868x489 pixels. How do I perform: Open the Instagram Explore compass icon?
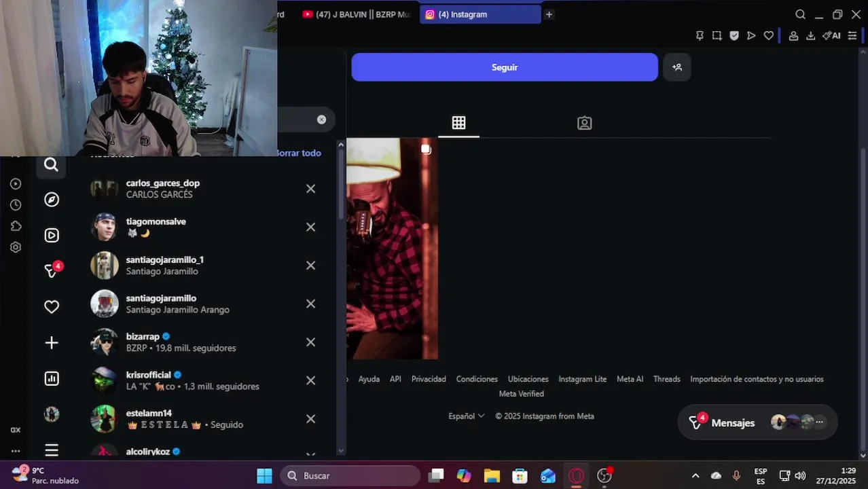pyautogui.click(x=52, y=200)
